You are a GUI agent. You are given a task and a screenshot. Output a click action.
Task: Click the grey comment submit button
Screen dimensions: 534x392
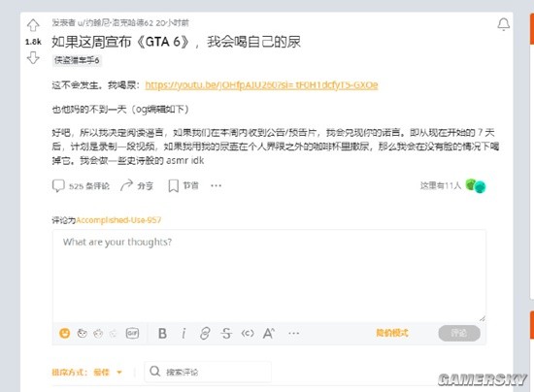459,333
